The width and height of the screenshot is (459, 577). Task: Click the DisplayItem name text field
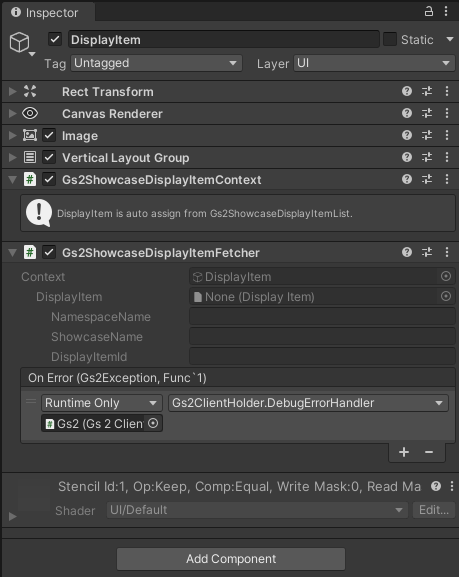pyautogui.click(x=223, y=39)
